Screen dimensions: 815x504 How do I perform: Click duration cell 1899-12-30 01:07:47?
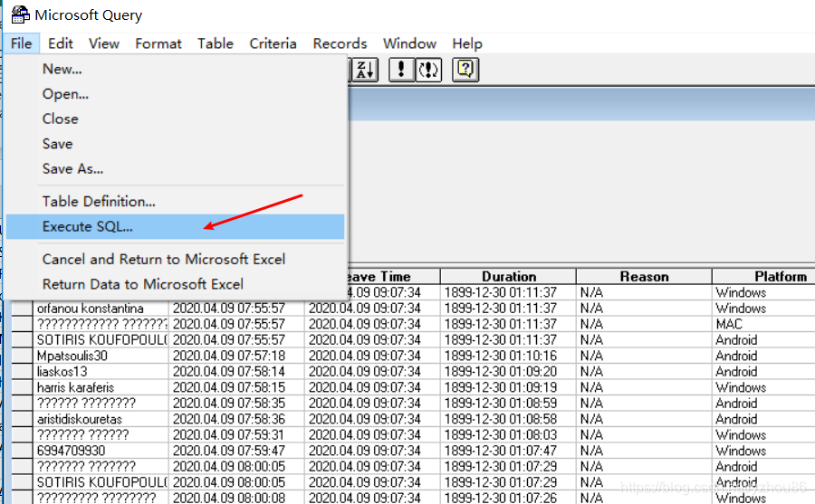(x=508, y=451)
